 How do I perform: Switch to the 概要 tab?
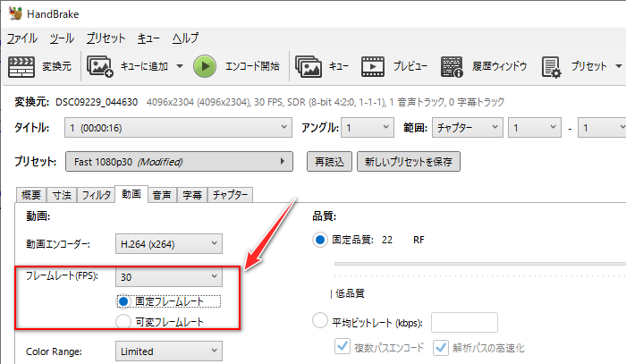(31, 195)
